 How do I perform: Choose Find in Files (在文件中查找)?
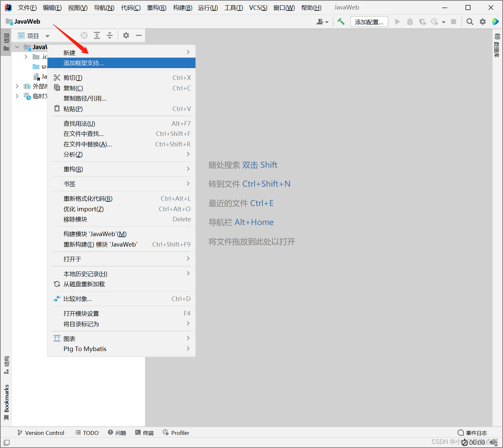click(x=121, y=134)
